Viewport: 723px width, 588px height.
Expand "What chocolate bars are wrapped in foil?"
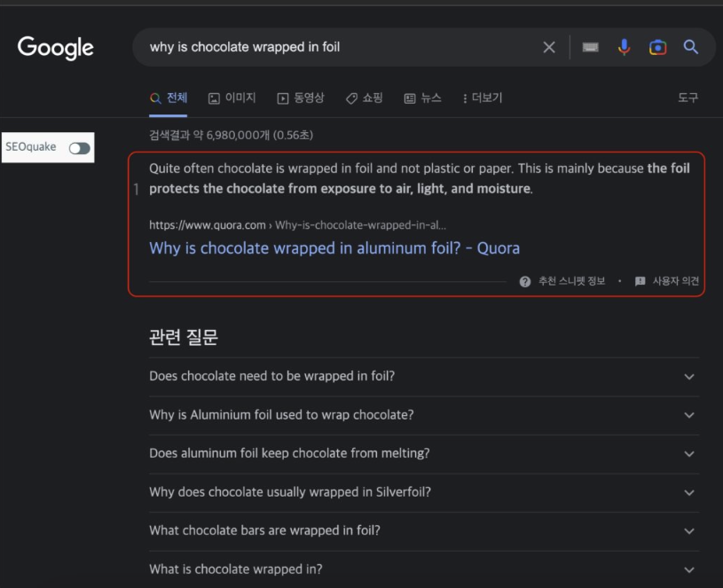pyautogui.click(x=689, y=530)
